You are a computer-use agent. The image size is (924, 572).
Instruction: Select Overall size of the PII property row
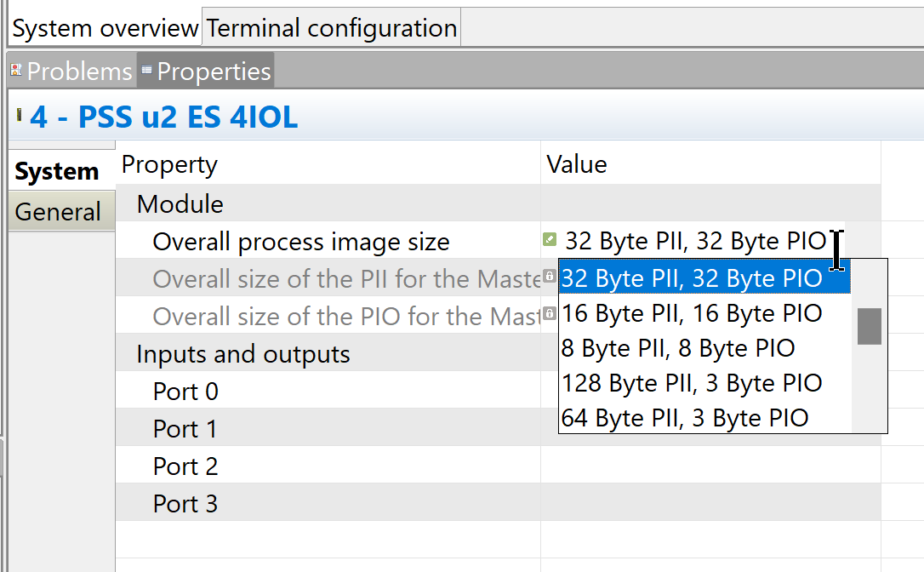tap(328, 278)
